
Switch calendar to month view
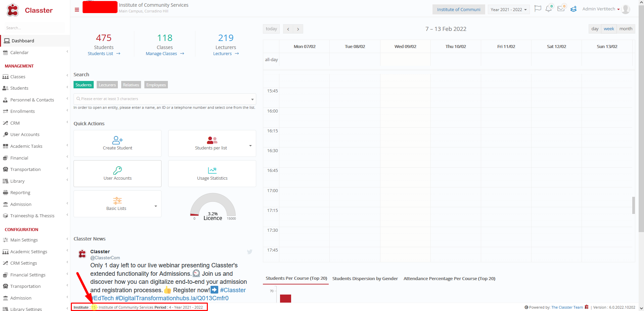tap(626, 29)
